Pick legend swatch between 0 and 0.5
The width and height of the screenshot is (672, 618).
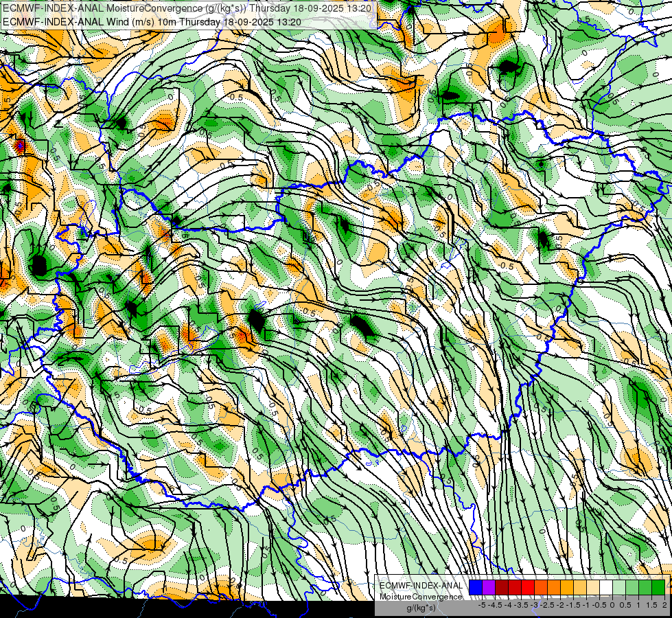(619, 588)
